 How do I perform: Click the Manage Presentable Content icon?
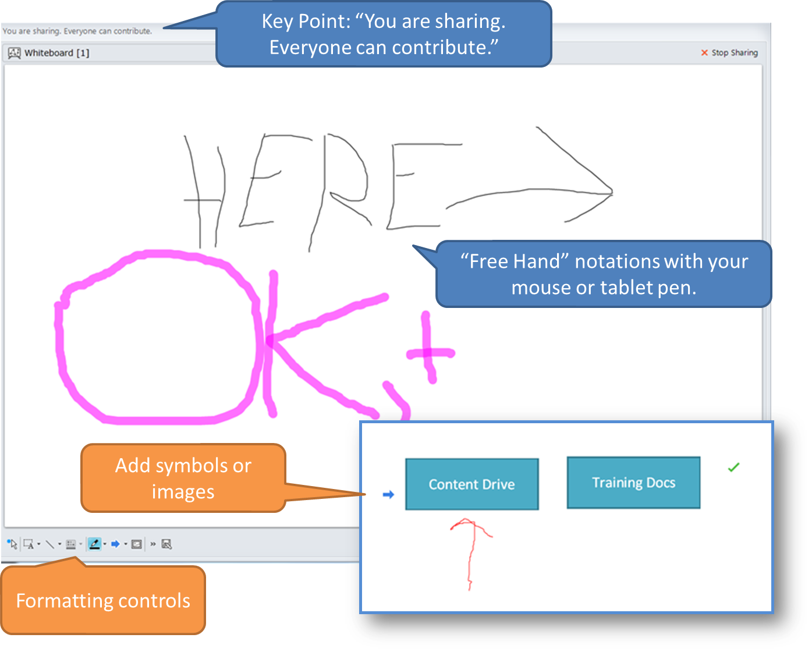tap(166, 544)
